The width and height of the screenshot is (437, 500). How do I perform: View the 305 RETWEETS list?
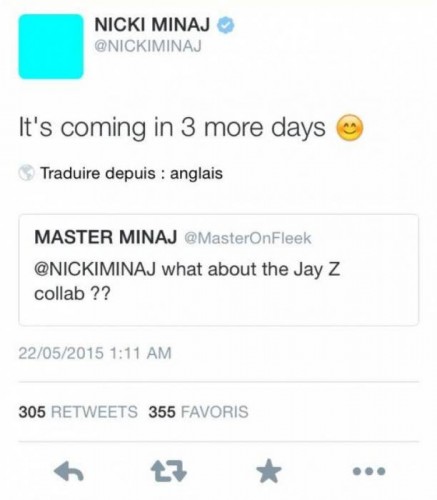click(78, 412)
